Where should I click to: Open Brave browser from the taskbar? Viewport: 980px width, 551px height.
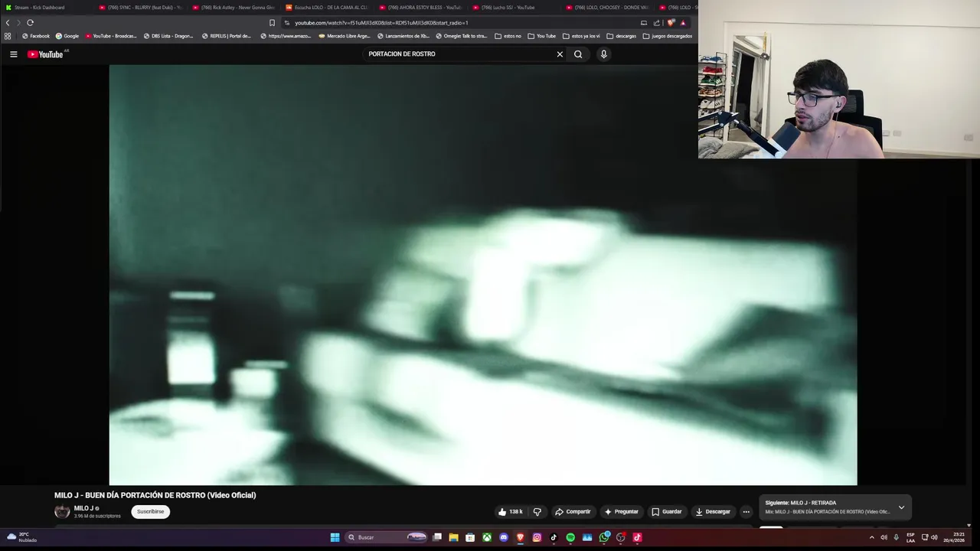521,537
